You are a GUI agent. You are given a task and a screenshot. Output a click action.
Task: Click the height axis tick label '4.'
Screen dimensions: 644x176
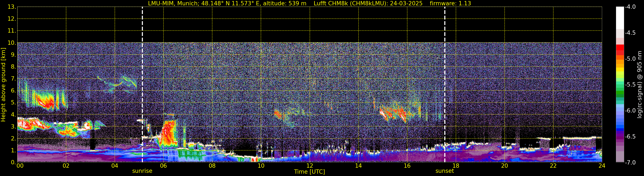click(x=13, y=115)
